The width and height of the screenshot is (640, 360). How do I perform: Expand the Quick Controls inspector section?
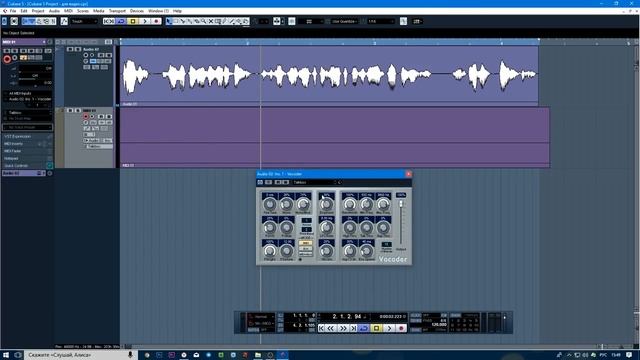27,166
